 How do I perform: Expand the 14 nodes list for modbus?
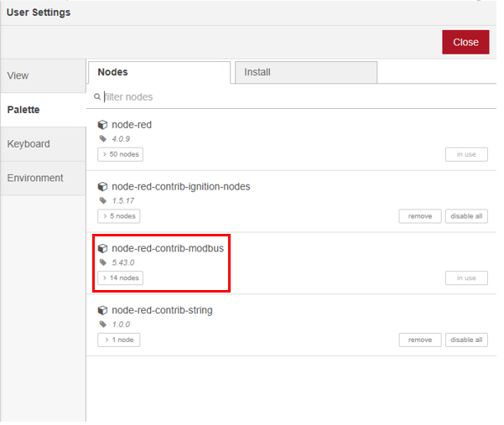(120, 278)
